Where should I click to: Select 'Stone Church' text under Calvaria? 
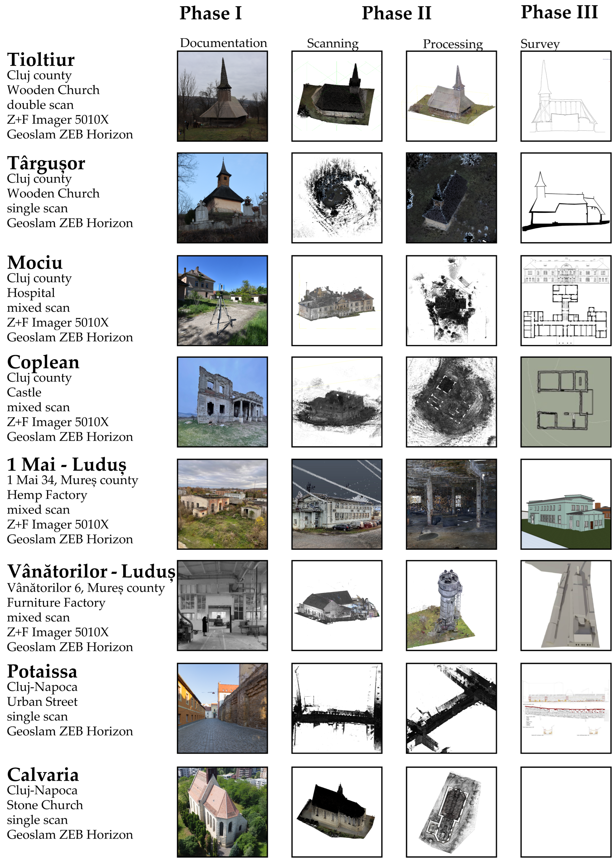pos(45,805)
